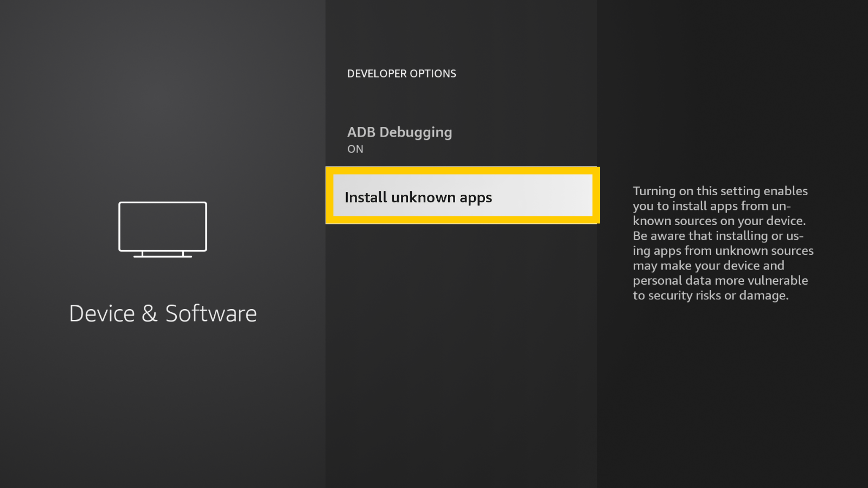This screenshot has width=868, height=488.
Task: Click the Device & Software title
Action: coord(163,313)
